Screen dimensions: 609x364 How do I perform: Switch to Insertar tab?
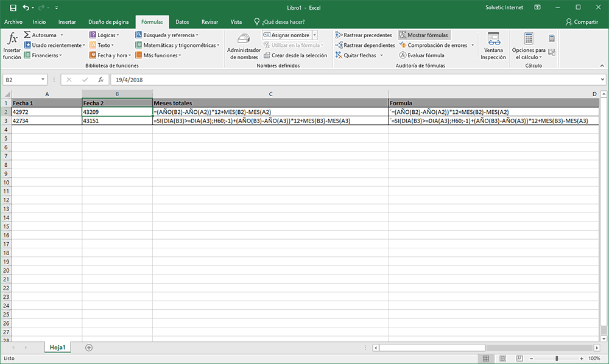pyautogui.click(x=67, y=22)
